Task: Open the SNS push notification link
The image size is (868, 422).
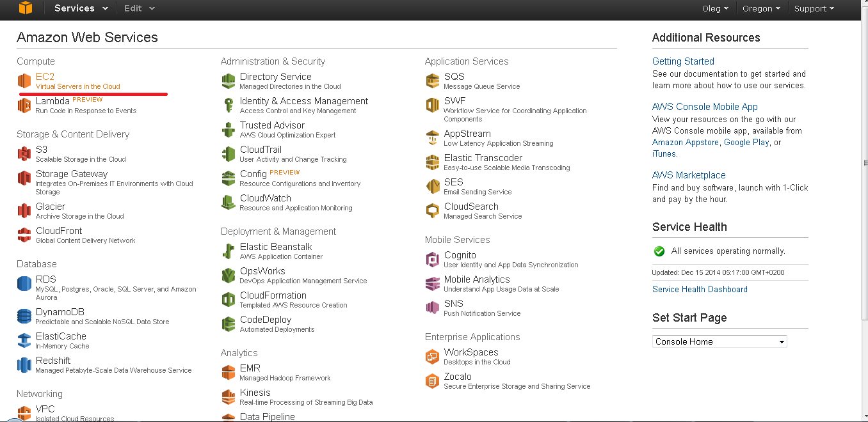Action: pos(454,304)
